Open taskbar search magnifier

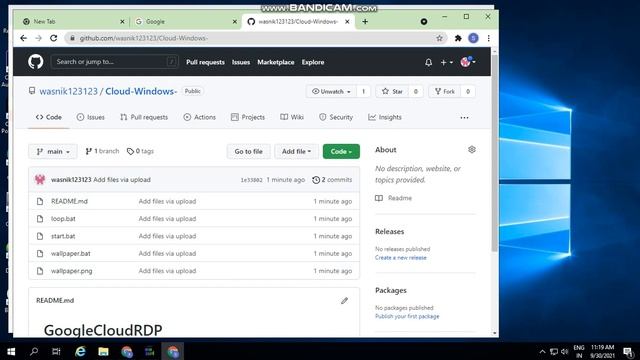[34, 351]
